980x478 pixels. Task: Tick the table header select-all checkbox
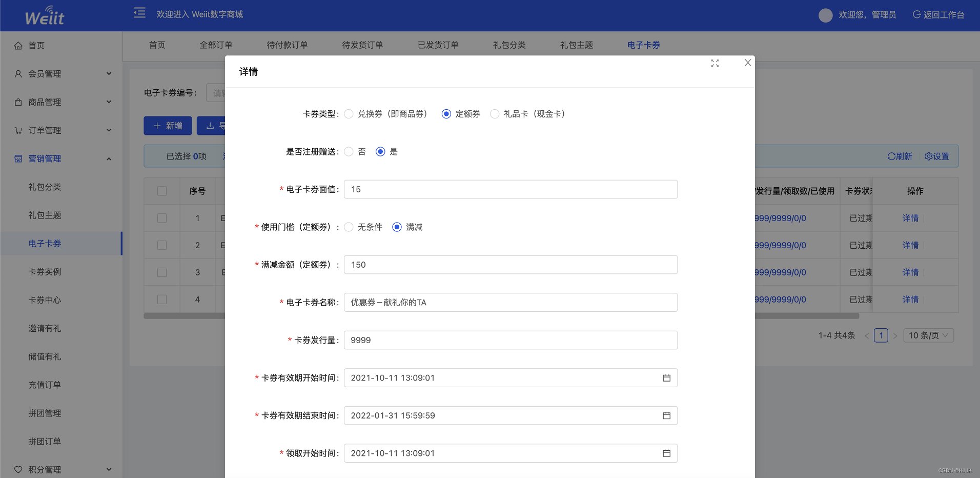[162, 191]
